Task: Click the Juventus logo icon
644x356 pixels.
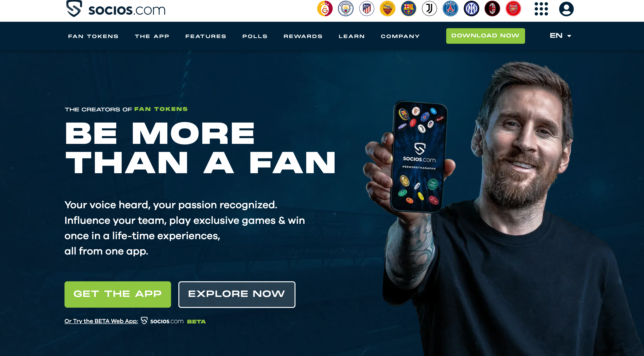Action: click(429, 9)
